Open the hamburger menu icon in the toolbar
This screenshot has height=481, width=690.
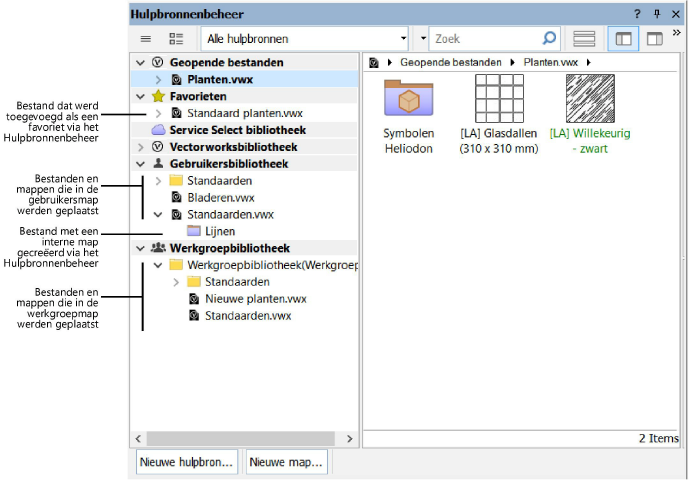pos(146,39)
